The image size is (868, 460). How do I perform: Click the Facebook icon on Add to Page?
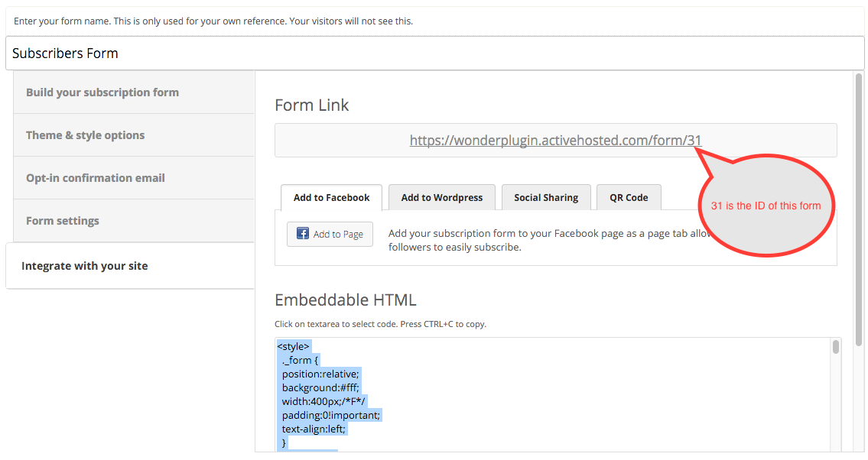coord(302,234)
